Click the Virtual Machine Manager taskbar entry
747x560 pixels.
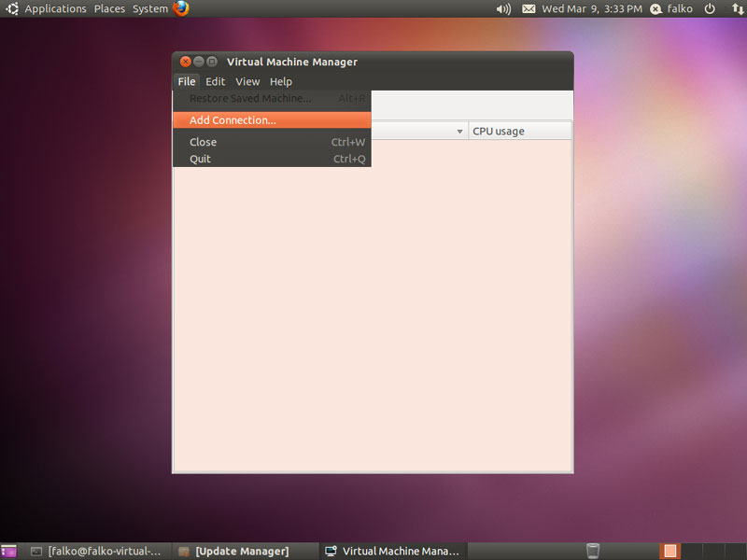(392, 552)
